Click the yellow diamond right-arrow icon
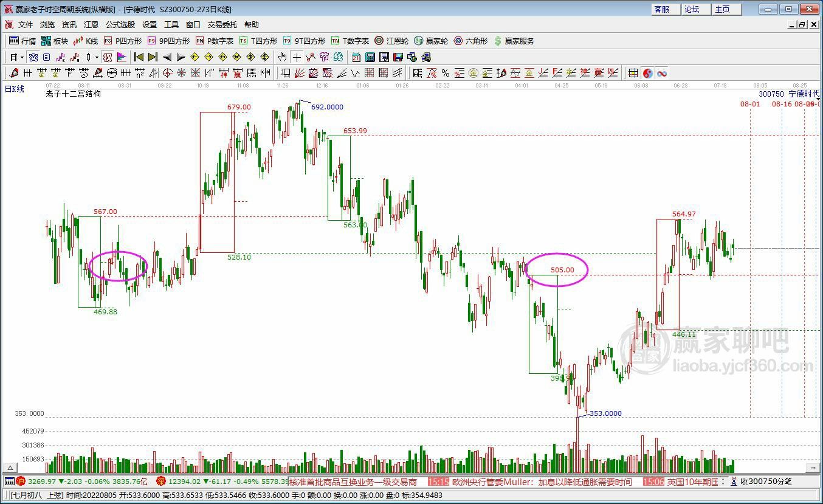 [x=208, y=57]
